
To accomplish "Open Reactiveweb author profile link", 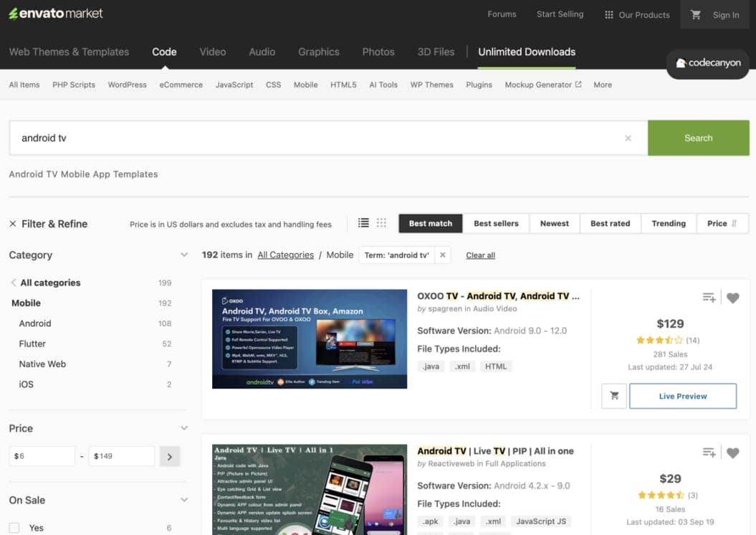I will [x=451, y=463].
